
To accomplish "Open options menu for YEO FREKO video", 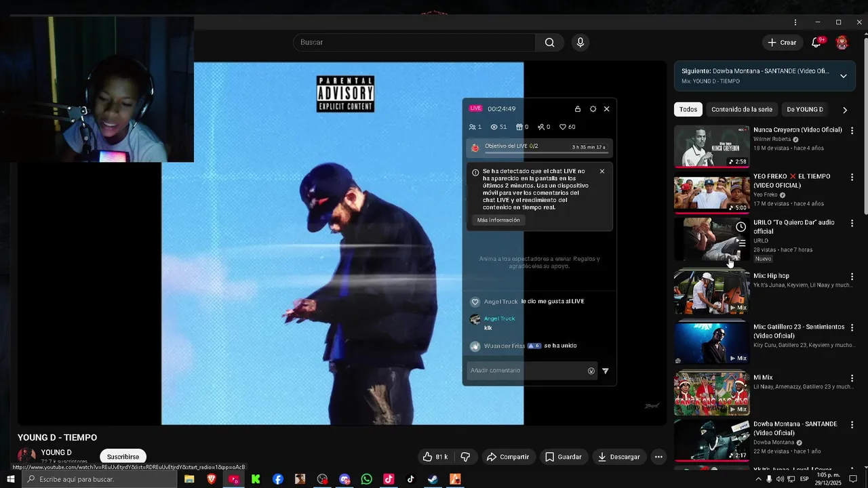I will click(x=852, y=177).
